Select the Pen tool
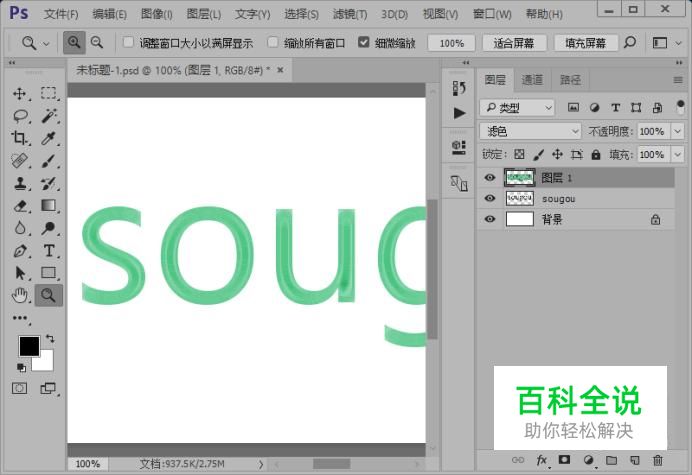This screenshot has height=475, width=692. [x=19, y=251]
